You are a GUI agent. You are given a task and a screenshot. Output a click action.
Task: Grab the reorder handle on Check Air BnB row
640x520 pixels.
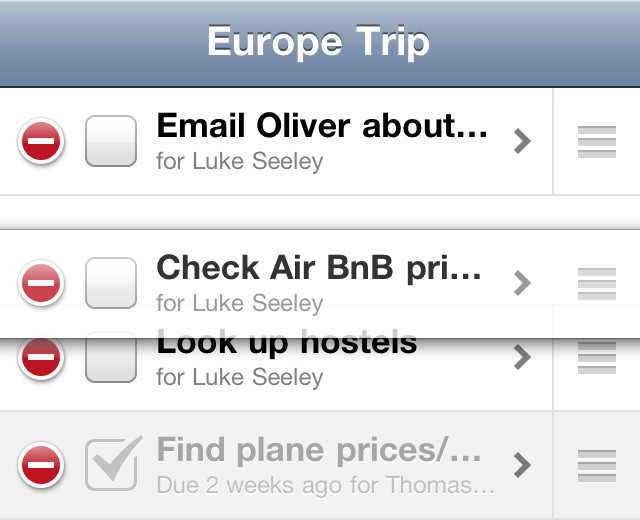click(597, 284)
